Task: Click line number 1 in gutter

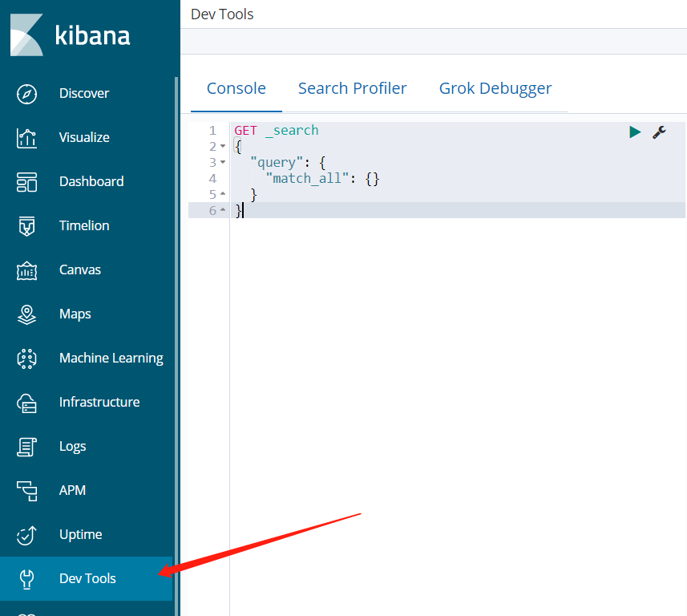Action: [x=212, y=131]
